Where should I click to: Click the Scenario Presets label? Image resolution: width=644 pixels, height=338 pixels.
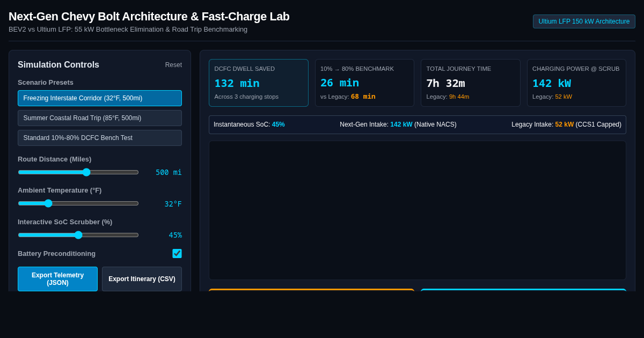click(46, 82)
